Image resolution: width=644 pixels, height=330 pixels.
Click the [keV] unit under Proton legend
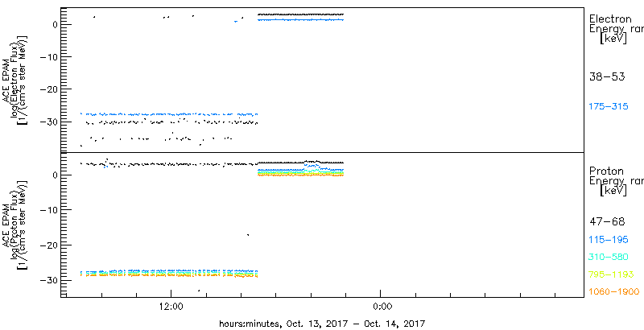pos(613,191)
